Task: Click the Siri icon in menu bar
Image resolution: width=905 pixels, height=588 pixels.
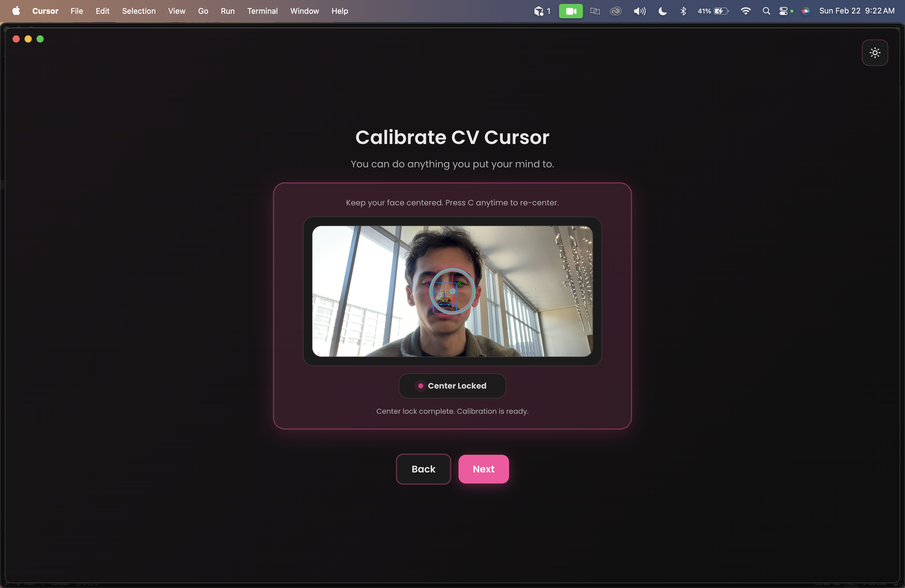Action: coord(805,11)
